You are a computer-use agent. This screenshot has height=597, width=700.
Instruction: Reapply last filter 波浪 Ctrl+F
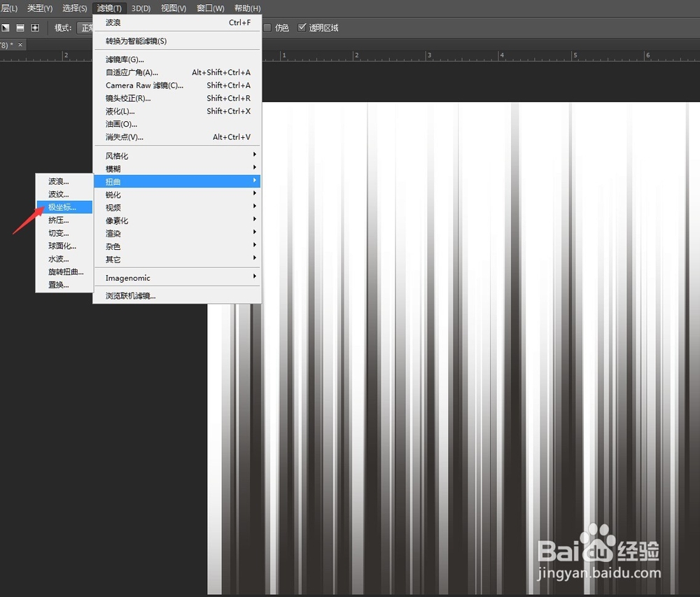[177, 22]
